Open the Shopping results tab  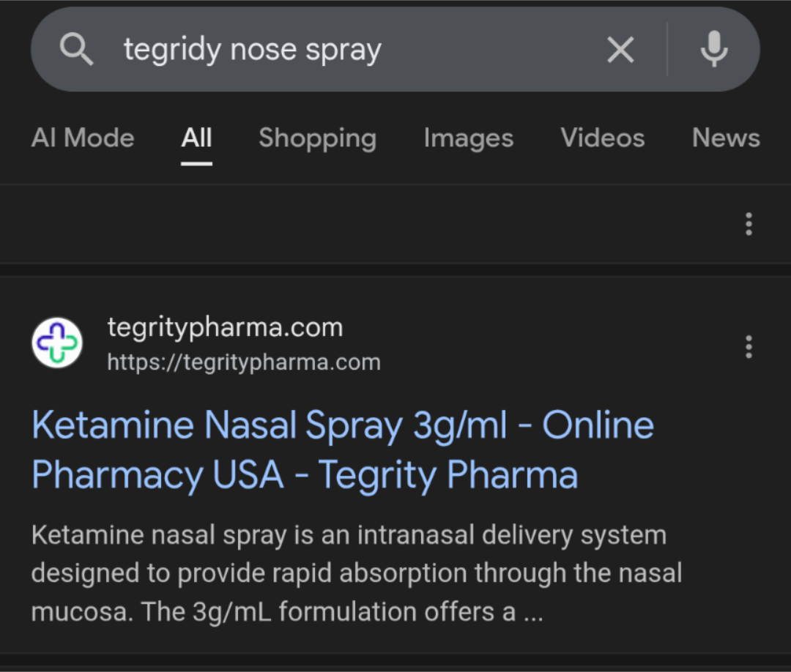[317, 138]
